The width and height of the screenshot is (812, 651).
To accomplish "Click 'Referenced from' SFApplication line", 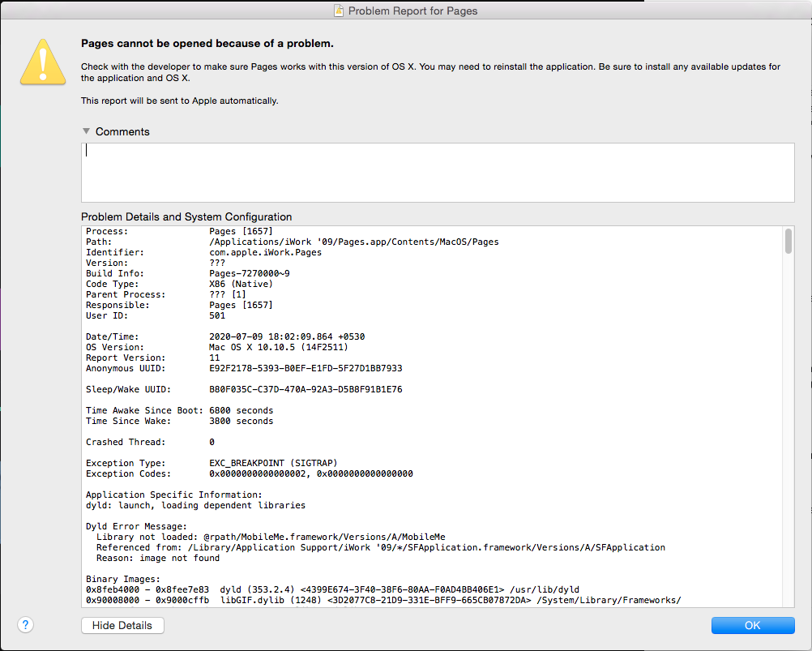I will pos(381,547).
